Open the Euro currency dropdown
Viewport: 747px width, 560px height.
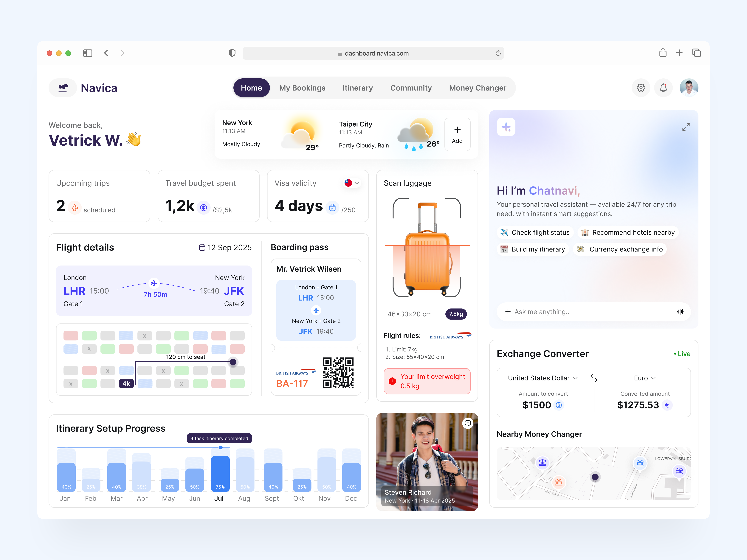click(x=644, y=378)
